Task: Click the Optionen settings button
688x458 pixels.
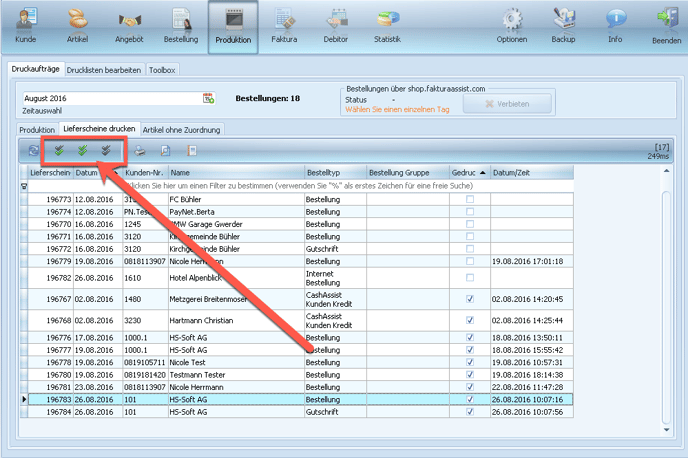Action: 513,27
